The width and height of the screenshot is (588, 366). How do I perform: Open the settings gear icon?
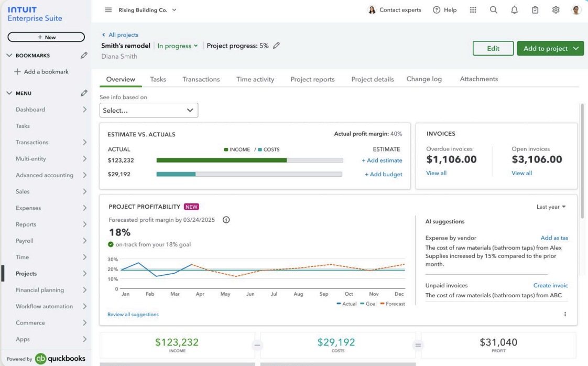(556, 10)
